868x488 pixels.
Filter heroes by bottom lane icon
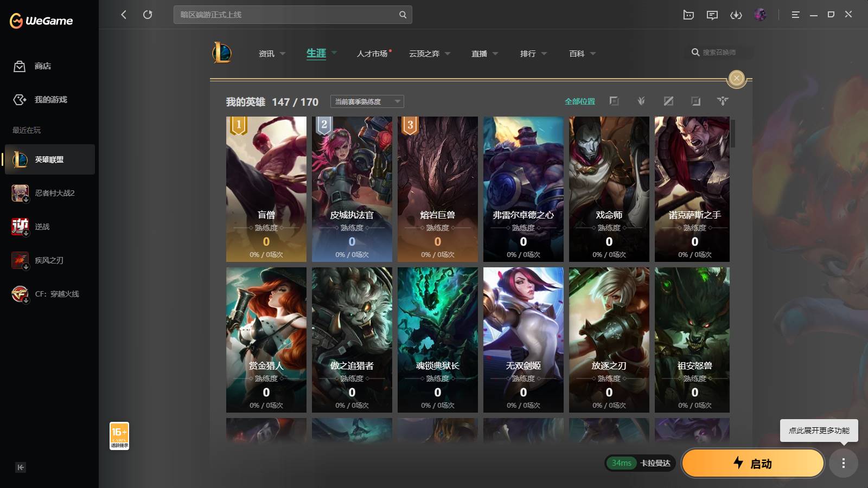[x=695, y=101]
